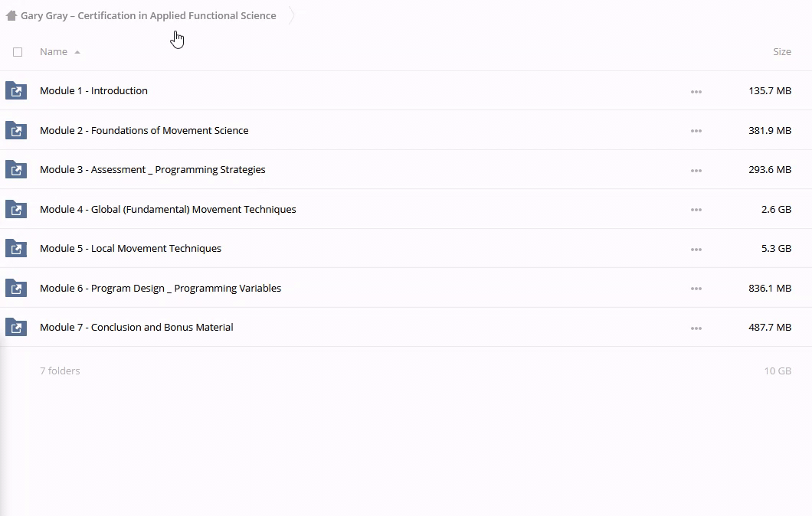812x516 pixels.
Task: Open Module 6 - Program Design folder link
Action: click(160, 288)
